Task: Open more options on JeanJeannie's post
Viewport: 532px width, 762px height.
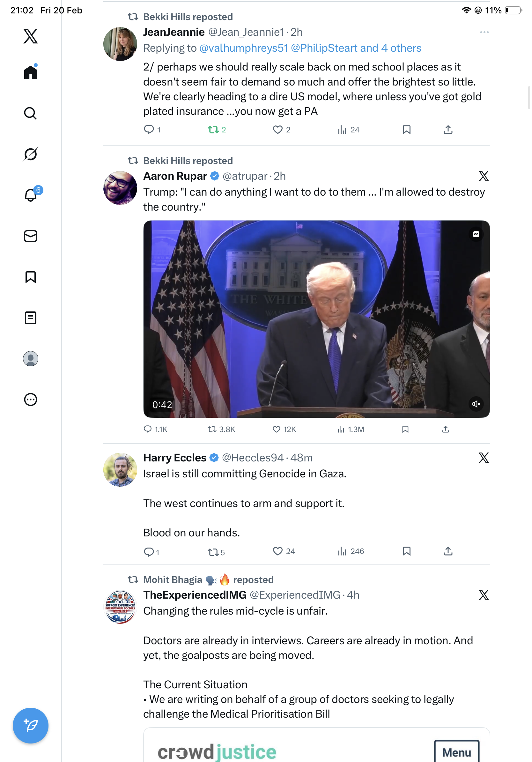Action: click(484, 32)
